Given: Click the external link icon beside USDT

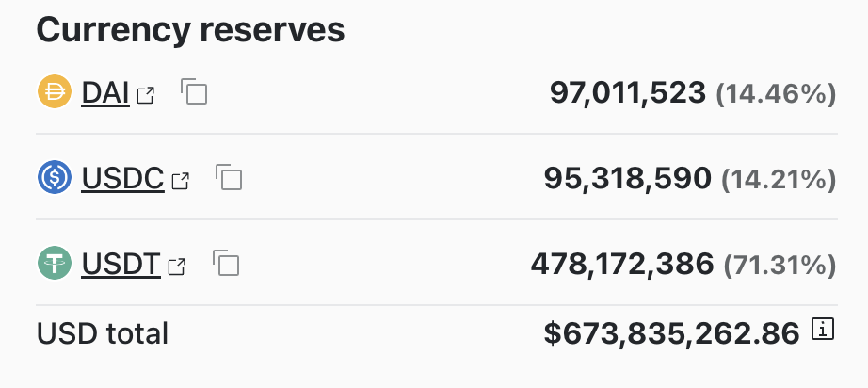Looking at the screenshot, I should pos(176,266).
